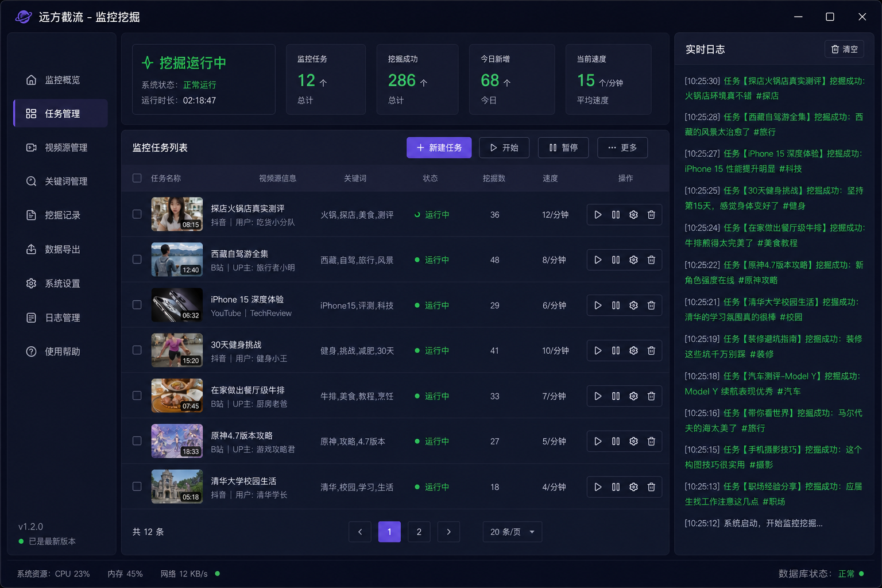Image resolution: width=882 pixels, height=588 pixels.
Task: Open settings for iPhone 15 深度体验
Action: 633,305
